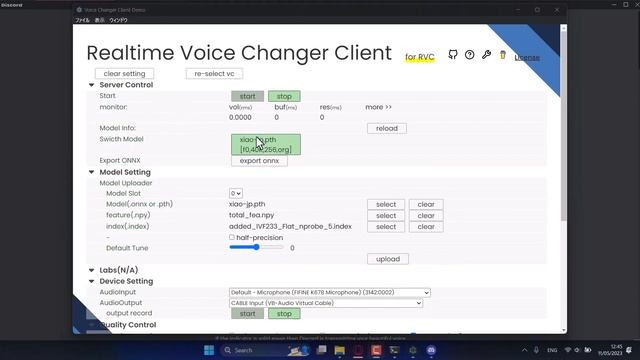
Task: Reload the model info
Action: [387, 128]
